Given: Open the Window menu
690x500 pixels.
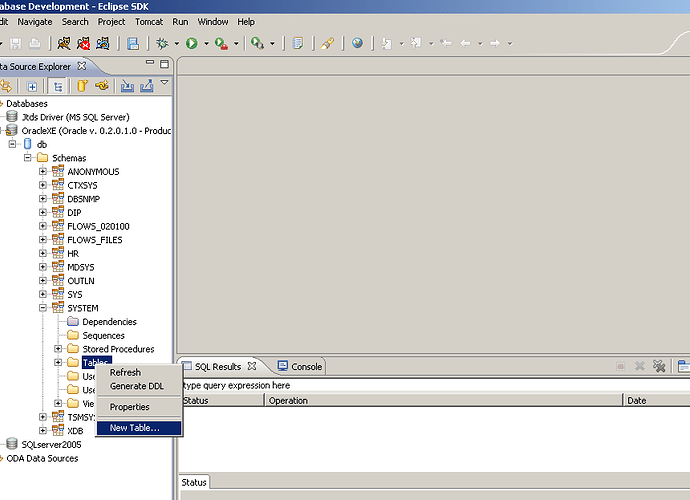Looking at the screenshot, I should pyautogui.click(x=213, y=22).
